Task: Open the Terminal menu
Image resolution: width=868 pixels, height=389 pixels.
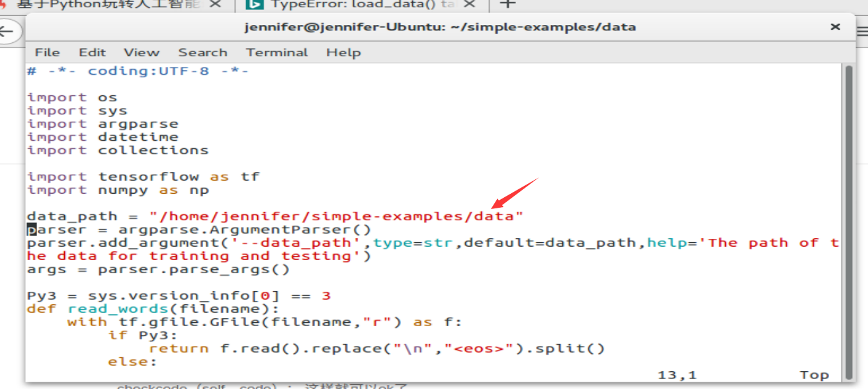Action: pos(277,52)
